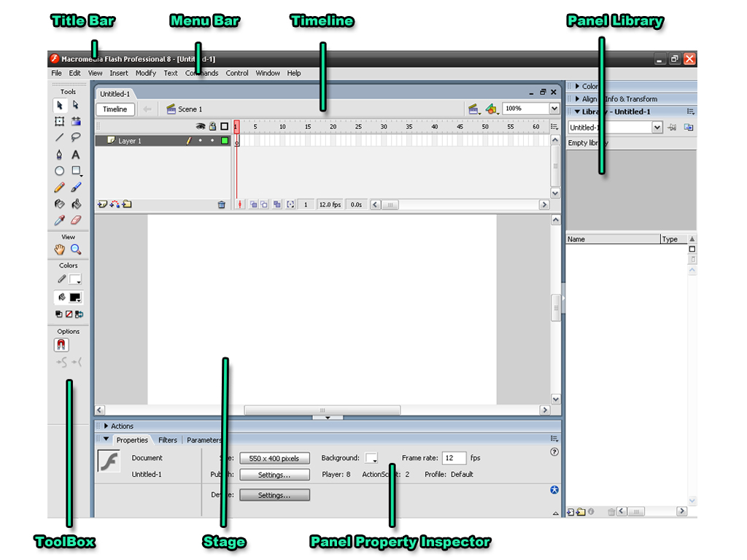Open the Background color dropdown
This screenshot has width=747, height=560.
pos(371,458)
